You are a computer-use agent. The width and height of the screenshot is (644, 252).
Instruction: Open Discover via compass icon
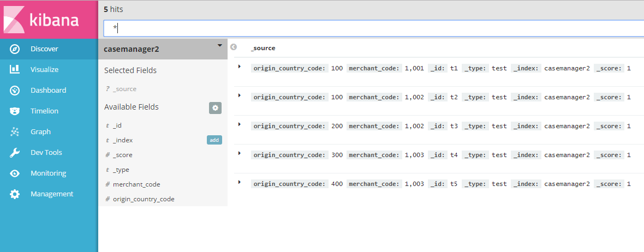click(x=15, y=49)
